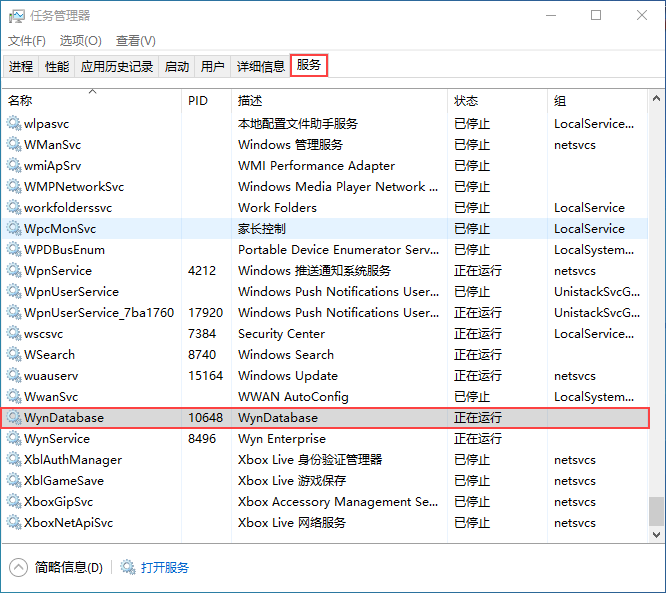The width and height of the screenshot is (666, 593).
Task: Click the gear icon beside WpcMonSvc
Action: point(14,229)
